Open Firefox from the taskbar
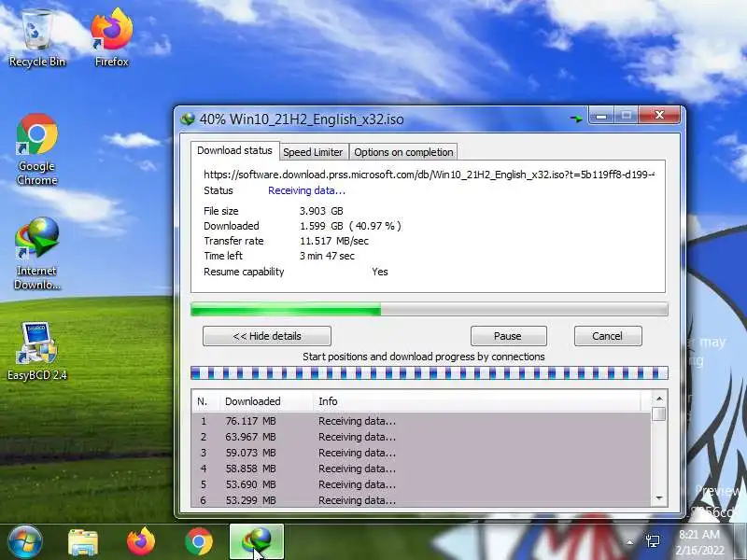This screenshot has width=747, height=560. pyautogui.click(x=141, y=542)
